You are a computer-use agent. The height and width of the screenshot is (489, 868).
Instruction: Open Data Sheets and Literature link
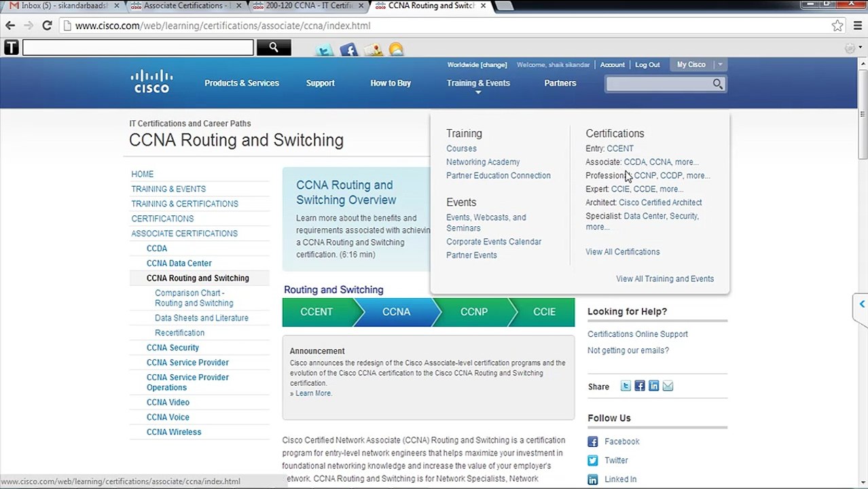[x=202, y=318]
